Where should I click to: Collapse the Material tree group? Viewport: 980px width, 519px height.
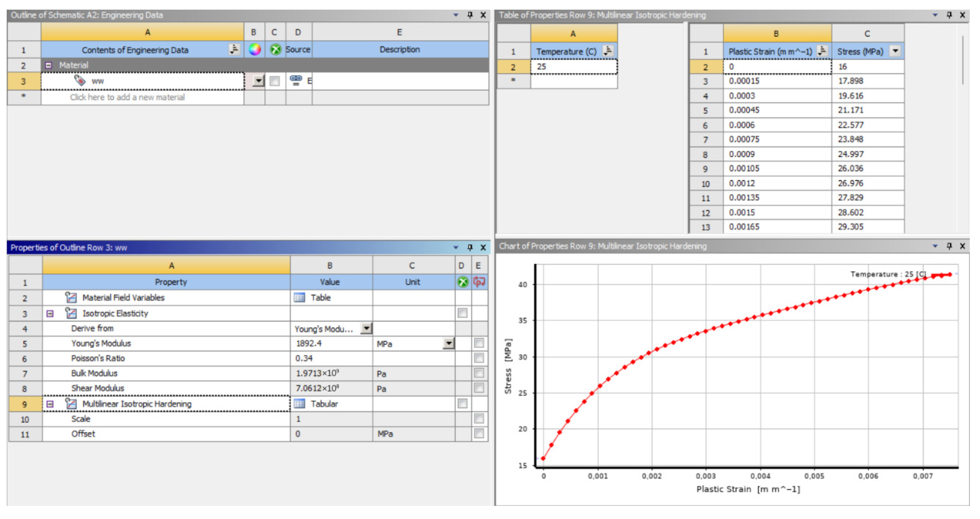point(48,65)
